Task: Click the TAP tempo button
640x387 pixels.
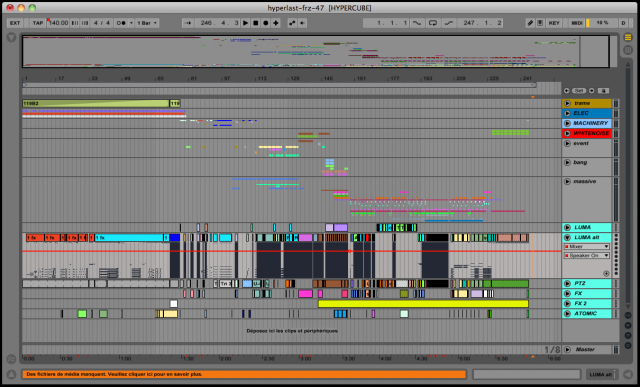Action: pyautogui.click(x=38, y=23)
